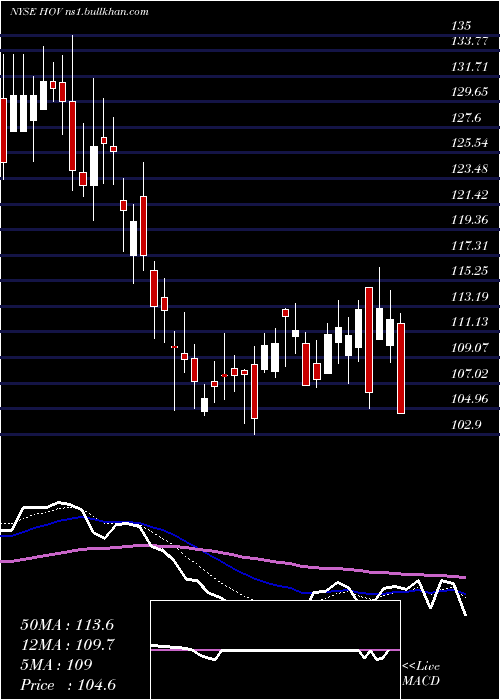This screenshot has width=500, height=700.
Task: Select the 135 price axis label
Action: 462,25
